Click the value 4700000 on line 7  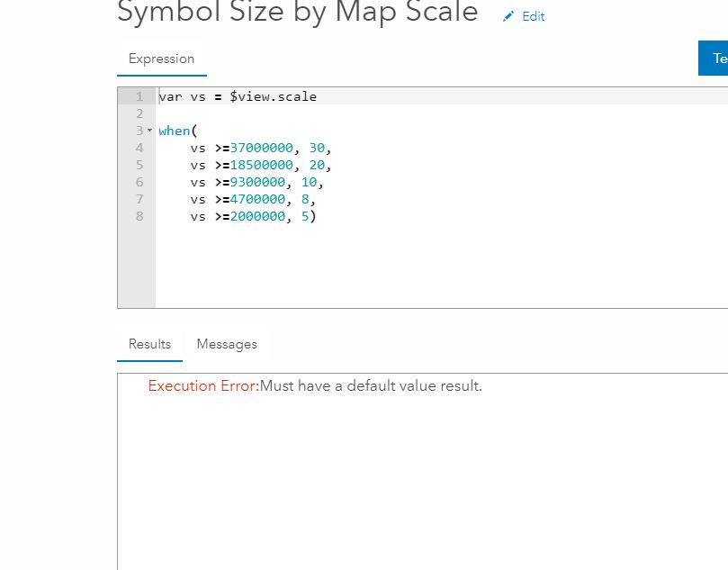coord(257,199)
